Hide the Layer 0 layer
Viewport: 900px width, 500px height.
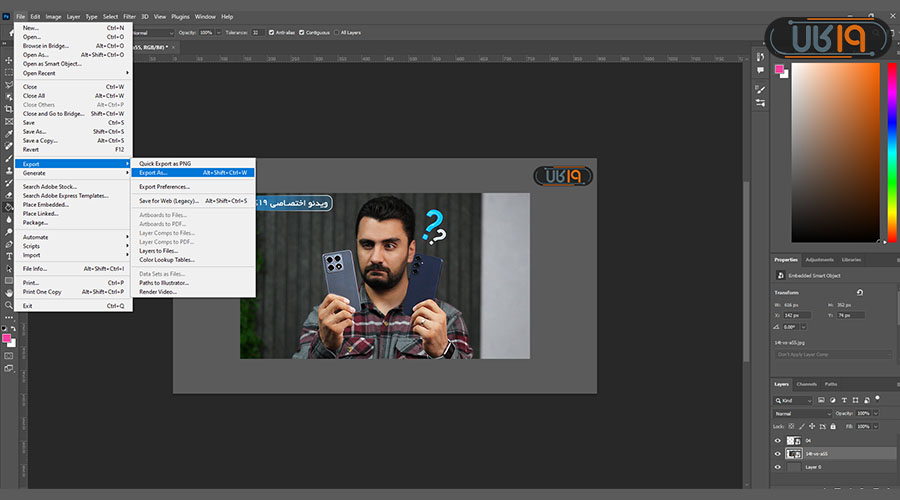click(x=778, y=467)
